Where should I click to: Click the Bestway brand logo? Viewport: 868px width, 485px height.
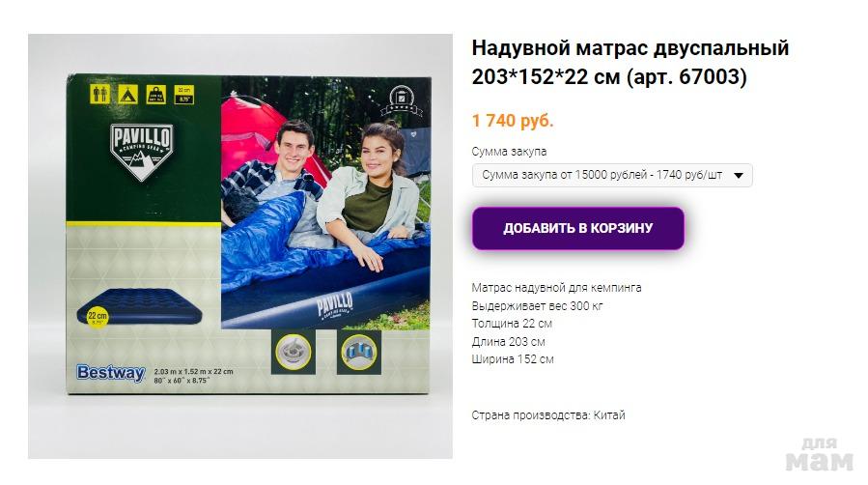(x=111, y=373)
